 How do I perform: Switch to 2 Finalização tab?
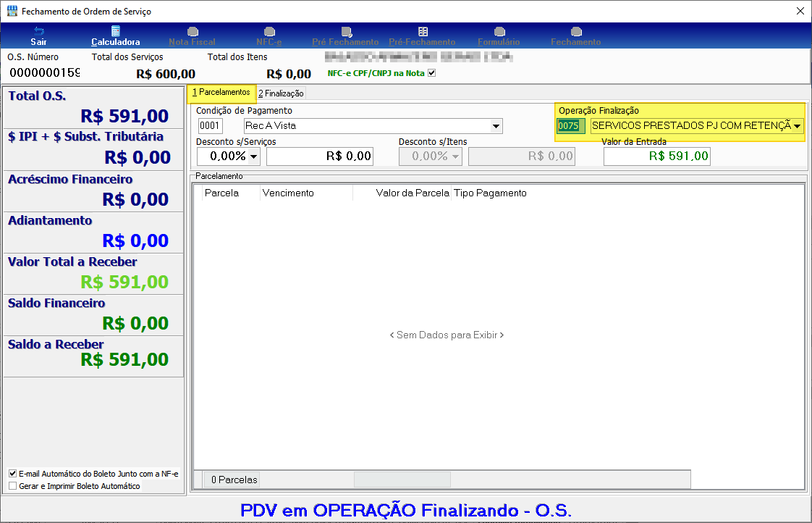coord(282,93)
